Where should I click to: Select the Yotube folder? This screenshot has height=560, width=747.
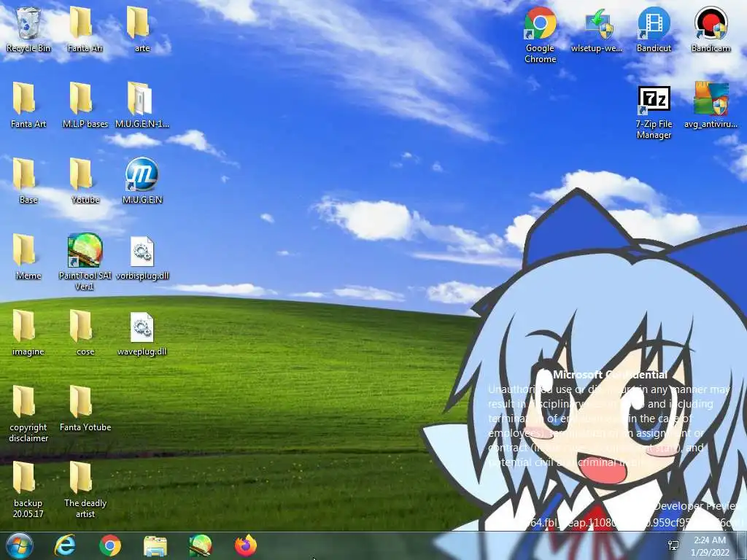coord(85,181)
